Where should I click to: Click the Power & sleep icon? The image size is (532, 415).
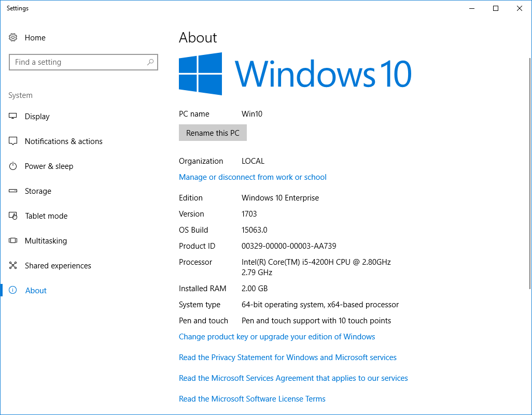(13, 166)
